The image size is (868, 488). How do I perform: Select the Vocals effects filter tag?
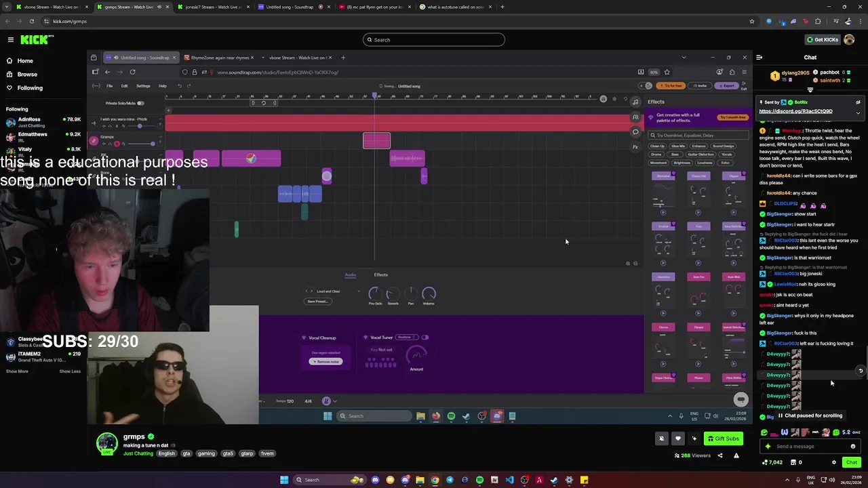click(727, 155)
